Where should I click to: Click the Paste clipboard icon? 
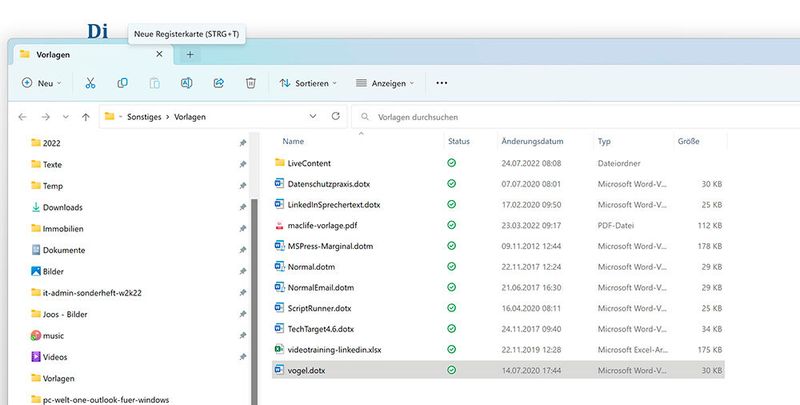click(155, 83)
